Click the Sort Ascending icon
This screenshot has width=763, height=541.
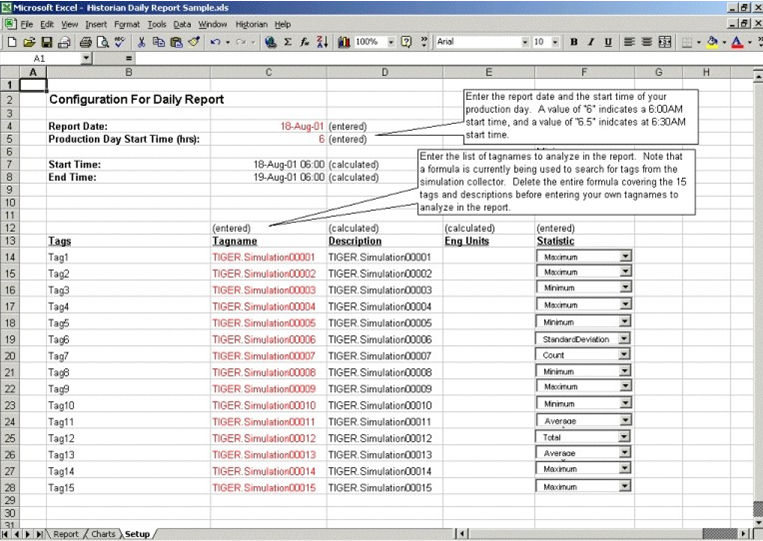(322, 42)
